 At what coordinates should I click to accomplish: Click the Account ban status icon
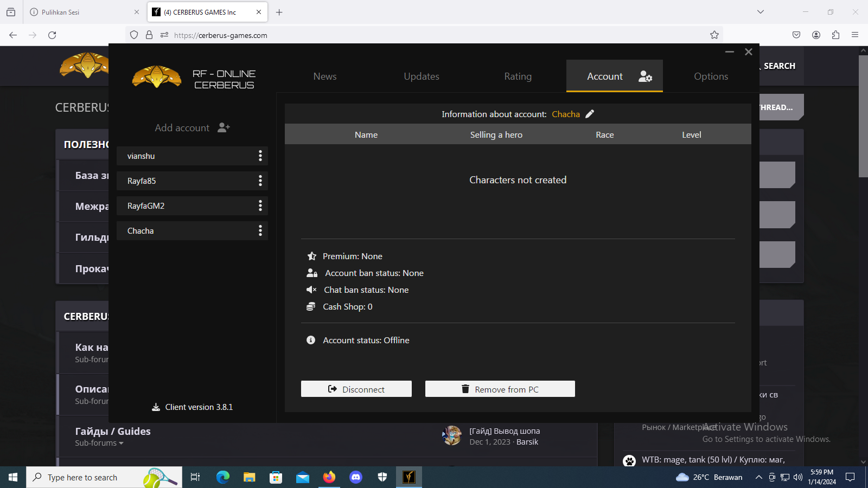click(x=312, y=273)
